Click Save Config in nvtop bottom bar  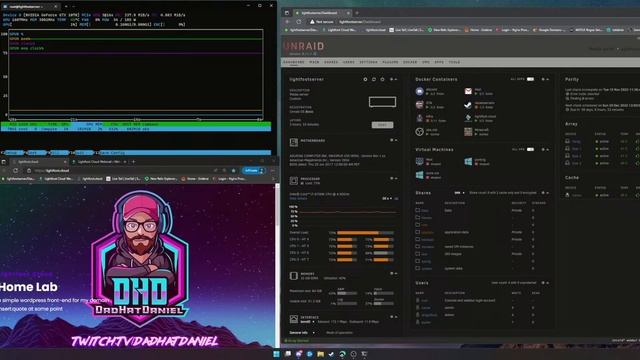[111, 153]
